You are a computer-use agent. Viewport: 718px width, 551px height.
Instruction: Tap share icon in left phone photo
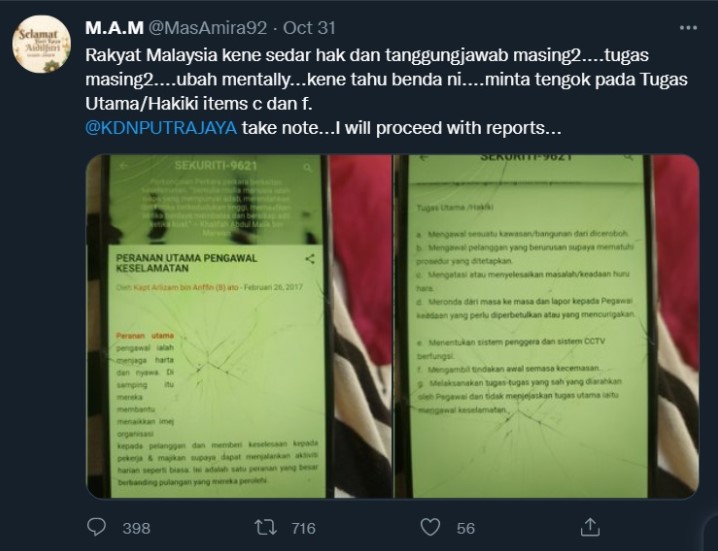tap(310, 259)
